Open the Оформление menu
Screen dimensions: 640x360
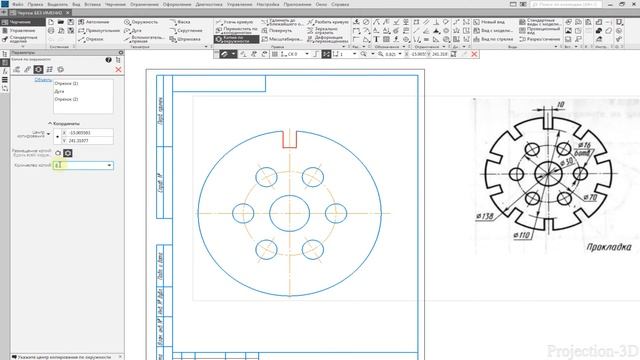pos(177,4)
